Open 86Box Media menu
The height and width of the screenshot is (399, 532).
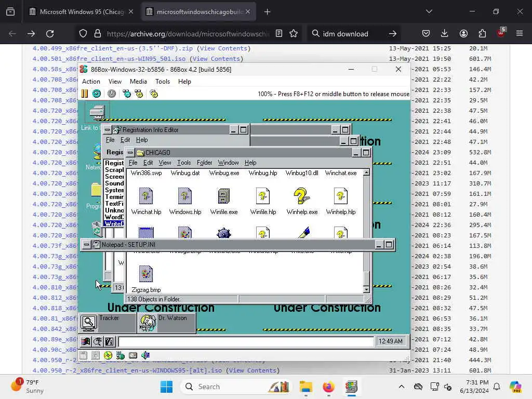pos(138,82)
